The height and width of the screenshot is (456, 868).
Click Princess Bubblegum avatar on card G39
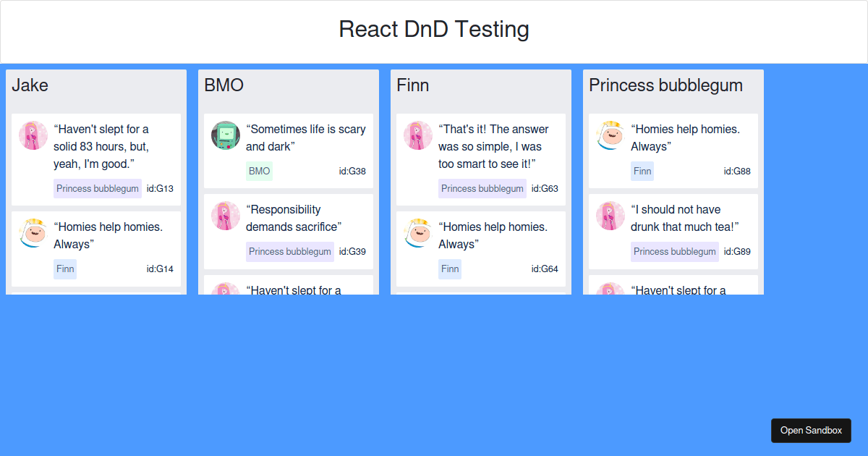click(226, 216)
